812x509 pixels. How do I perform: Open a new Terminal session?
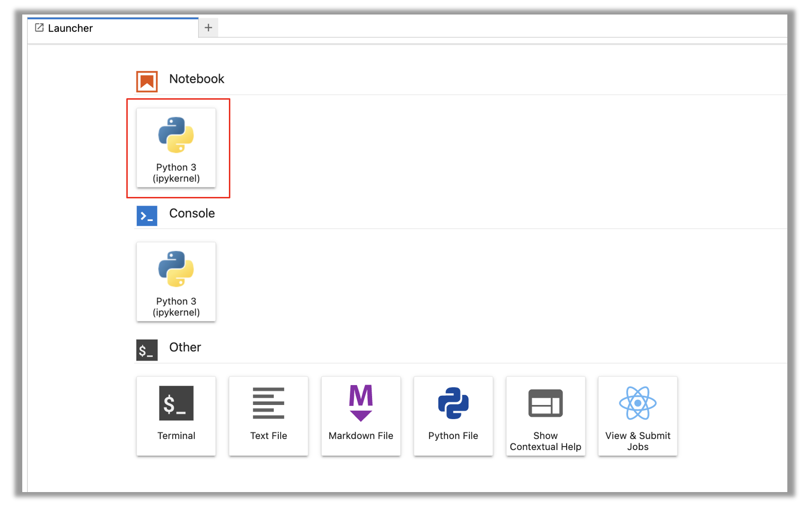coord(176,416)
